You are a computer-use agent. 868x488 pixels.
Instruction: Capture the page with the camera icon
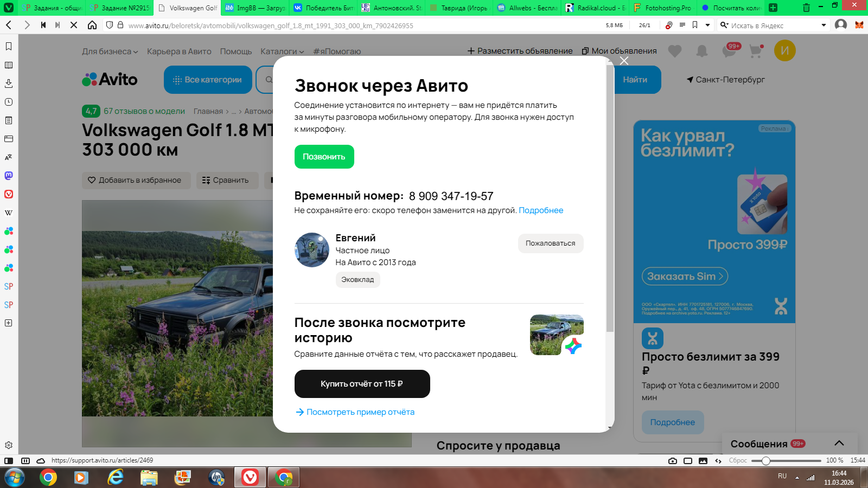673,461
